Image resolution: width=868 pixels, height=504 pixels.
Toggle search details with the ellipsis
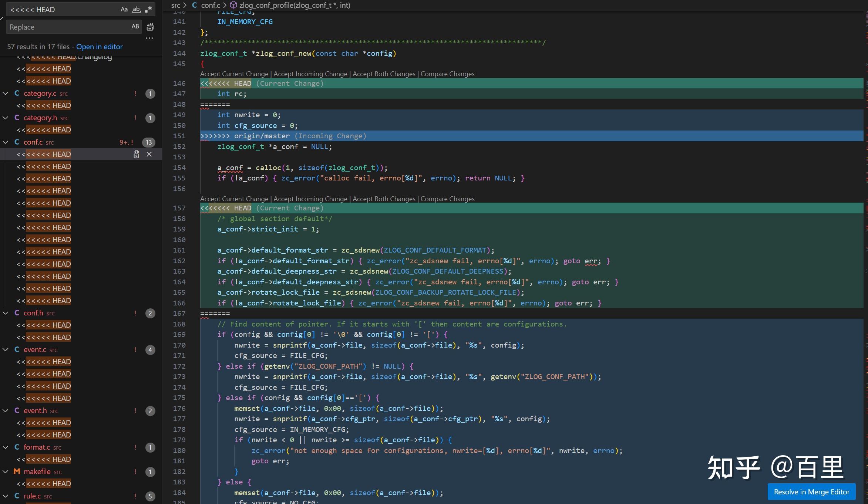pyautogui.click(x=149, y=38)
